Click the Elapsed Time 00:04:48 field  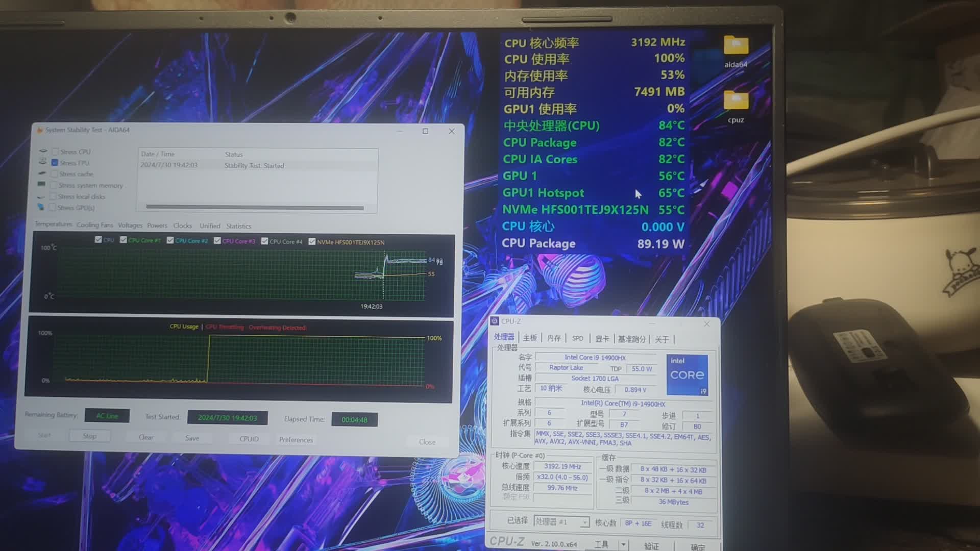tap(354, 419)
